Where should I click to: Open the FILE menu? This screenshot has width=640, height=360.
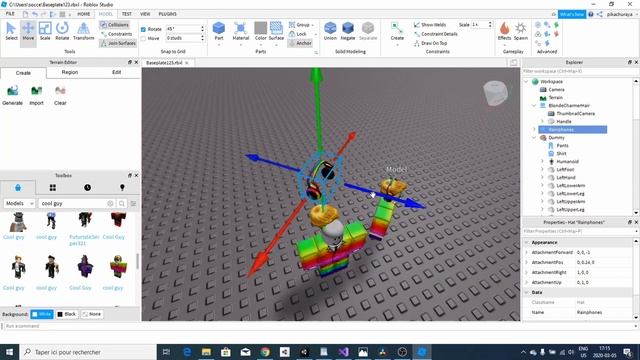(10, 14)
